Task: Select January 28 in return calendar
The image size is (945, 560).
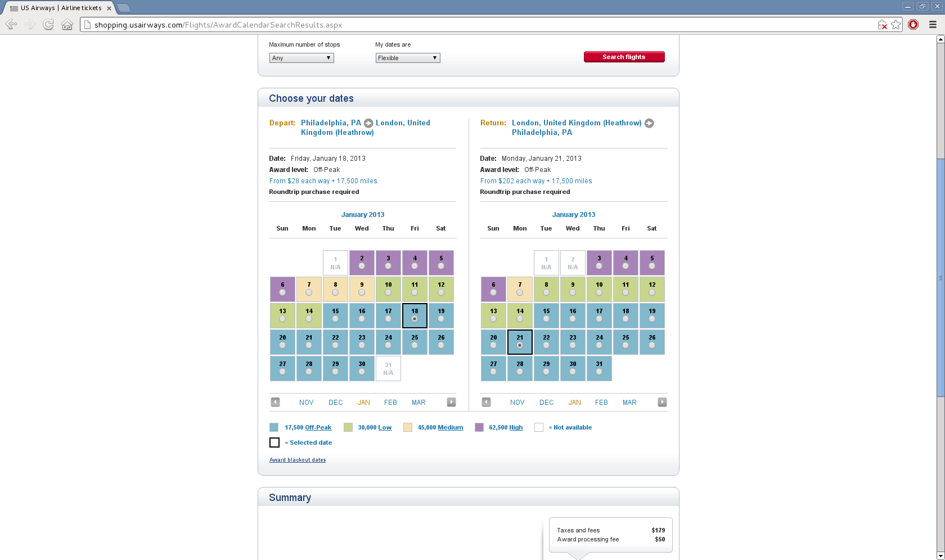Action: 520,371
